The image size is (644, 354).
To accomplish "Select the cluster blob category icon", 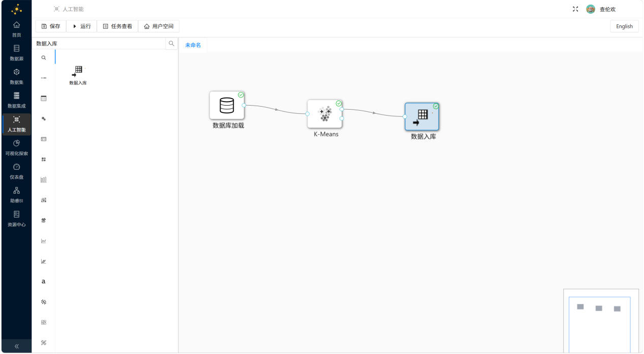I will coord(44,220).
